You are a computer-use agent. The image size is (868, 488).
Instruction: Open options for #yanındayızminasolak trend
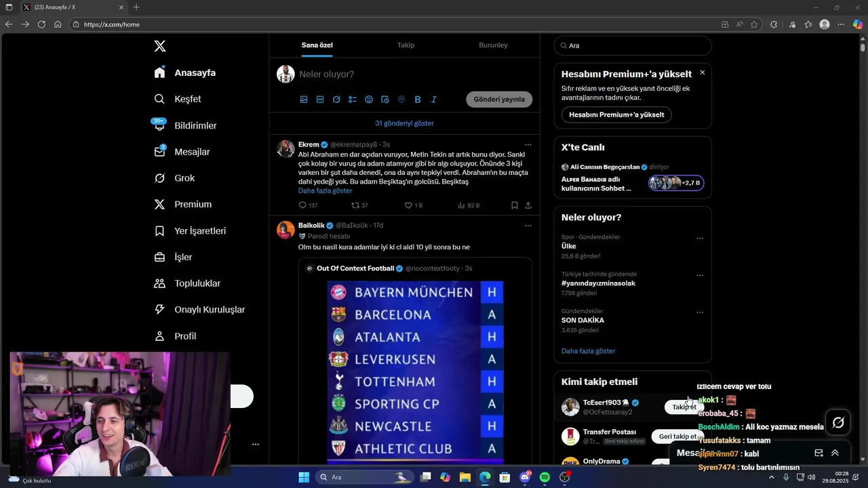(700, 275)
